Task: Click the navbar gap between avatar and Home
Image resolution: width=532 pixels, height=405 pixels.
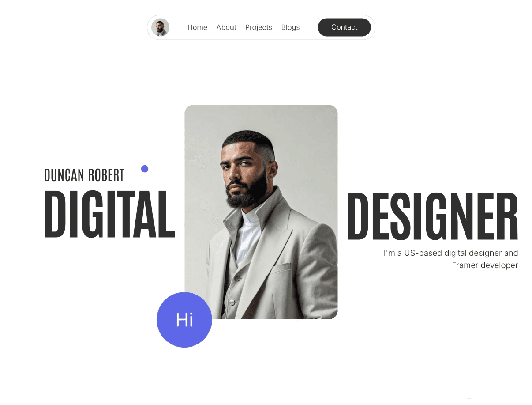Action: coord(178,27)
